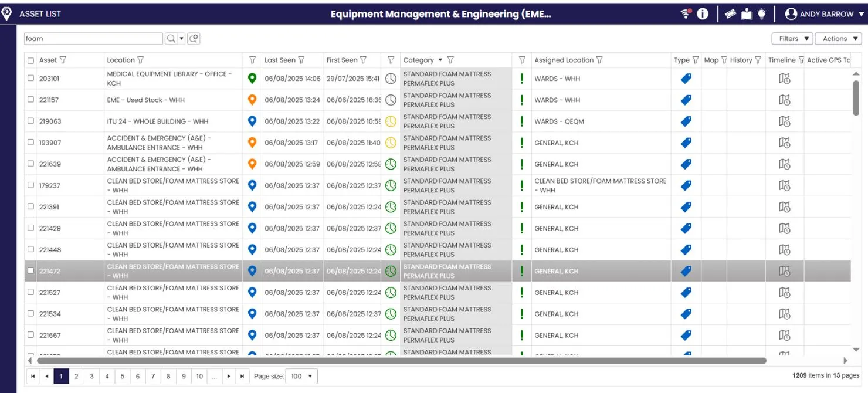Go to page 5 of results
The width and height of the screenshot is (868, 393).
click(x=121, y=376)
